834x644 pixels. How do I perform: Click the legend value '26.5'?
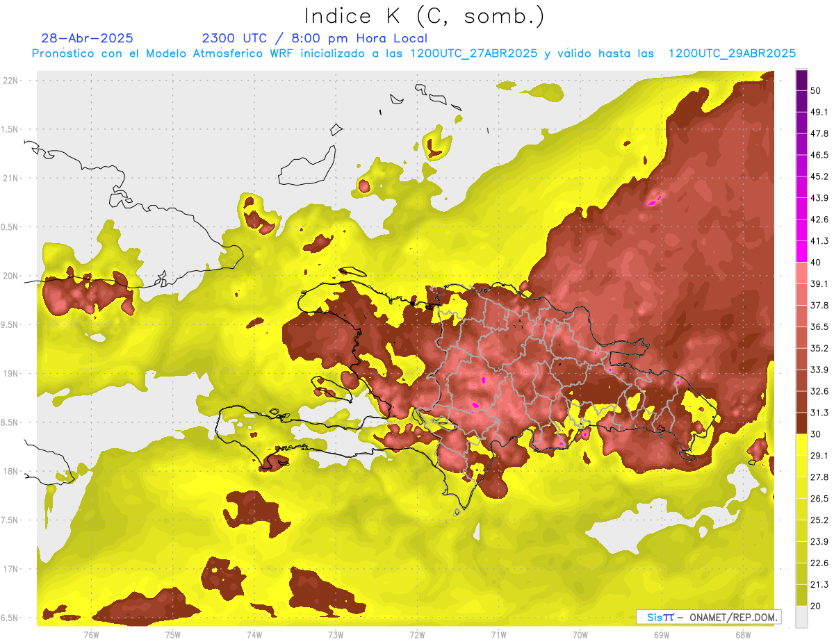click(819, 498)
